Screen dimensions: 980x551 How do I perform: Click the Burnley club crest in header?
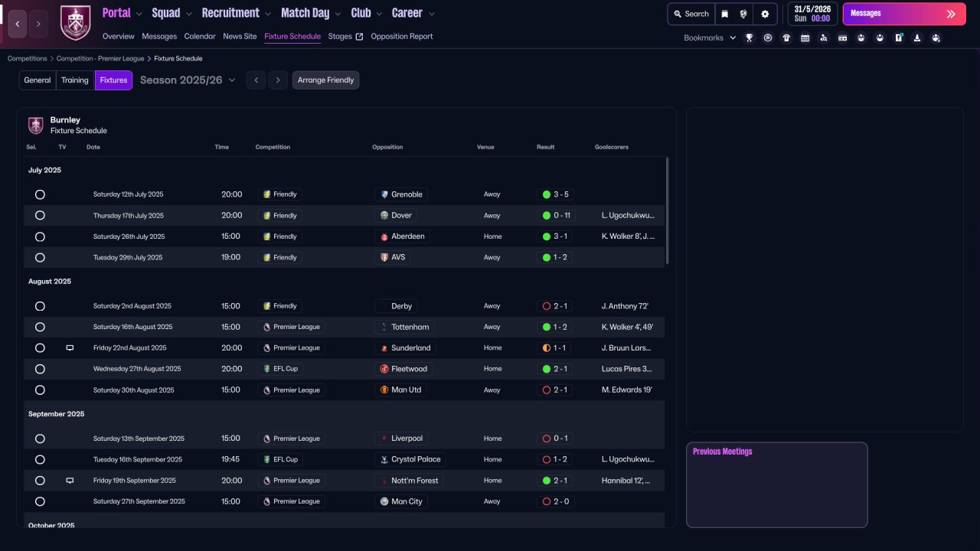tap(75, 22)
